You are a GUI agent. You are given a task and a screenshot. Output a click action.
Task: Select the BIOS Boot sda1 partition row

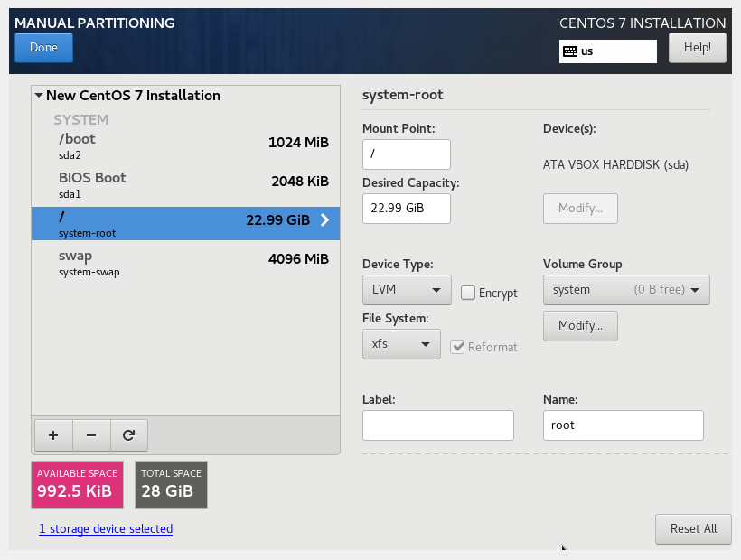point(186,185)
